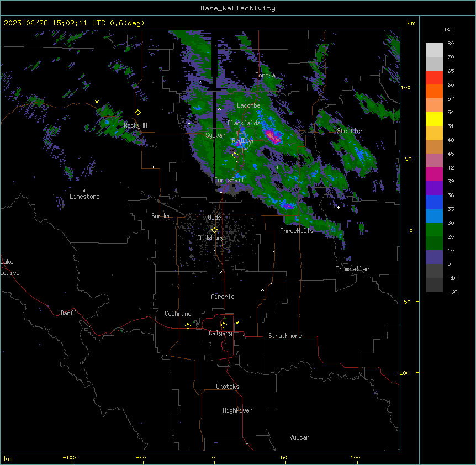Select the yellow V marker east of Calgary
Screen dimensions: 476x465
(x=237, y=323)
